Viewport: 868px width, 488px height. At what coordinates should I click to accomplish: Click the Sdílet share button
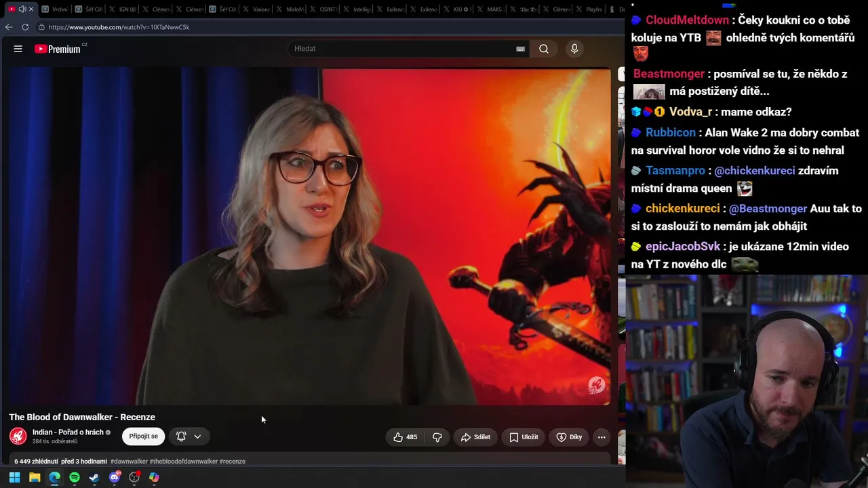coord(475,437)
